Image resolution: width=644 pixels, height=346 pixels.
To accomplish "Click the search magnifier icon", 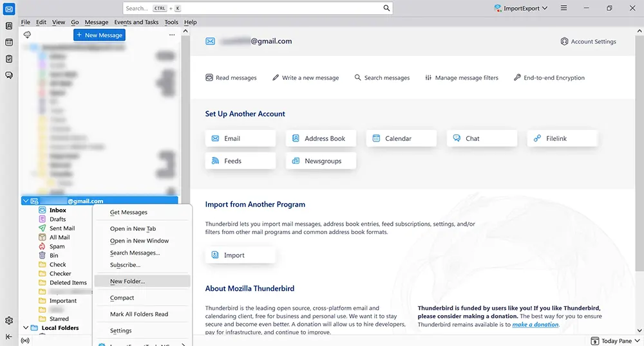I will click(386, 8).
